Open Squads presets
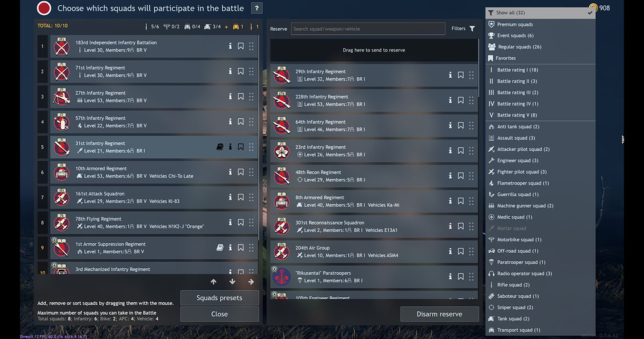The width and height of the screenshot is (644, 339). pos(220,298)
